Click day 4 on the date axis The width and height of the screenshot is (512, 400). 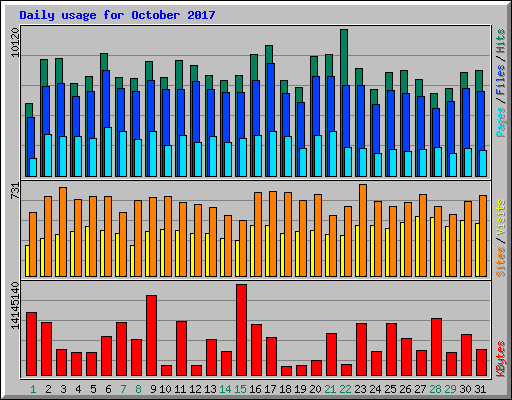coord(78,389)
